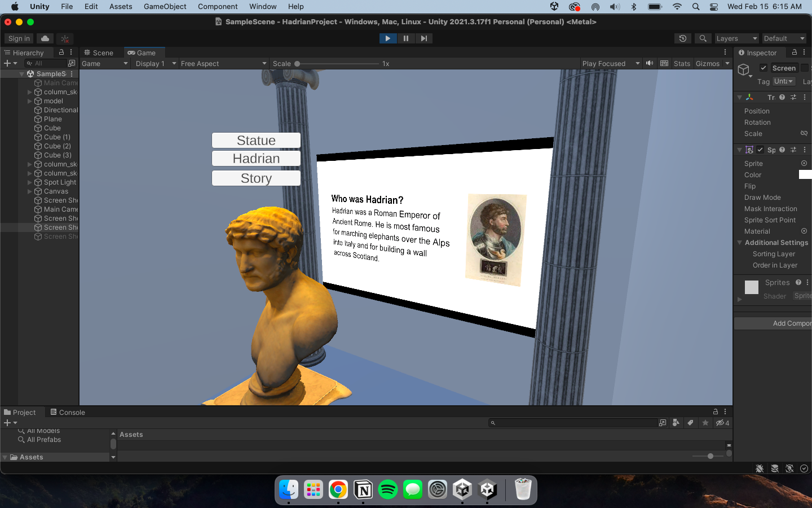Pause the game with the pause button
Screen dimensions: 812x508
pyautogui.click(x=405, y=38)
